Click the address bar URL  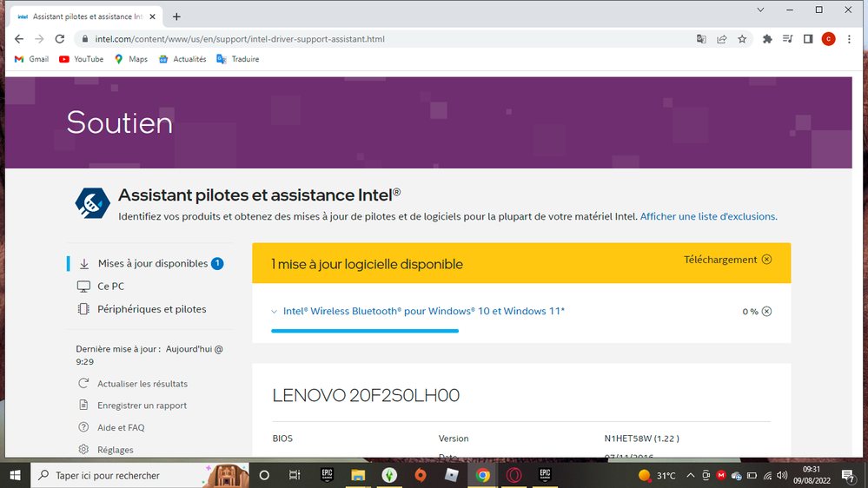[x=240, y=39]
